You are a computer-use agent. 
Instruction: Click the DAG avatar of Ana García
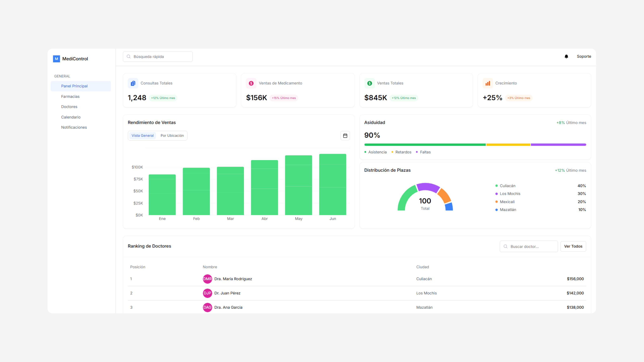point(207,307)
